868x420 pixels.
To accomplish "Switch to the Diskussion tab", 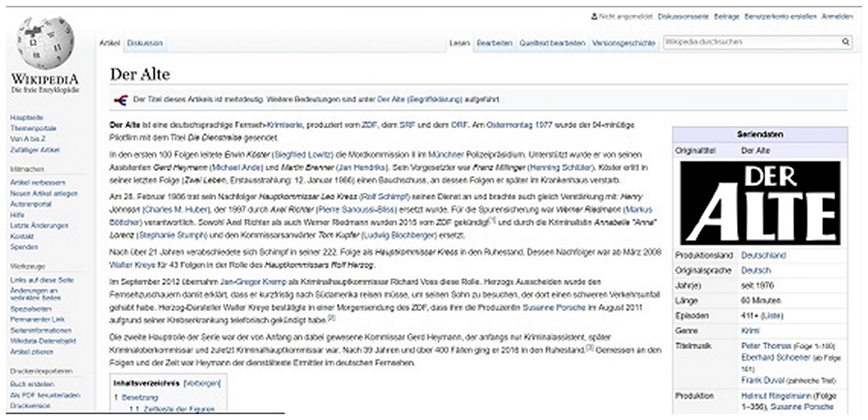I will point(144,43).
